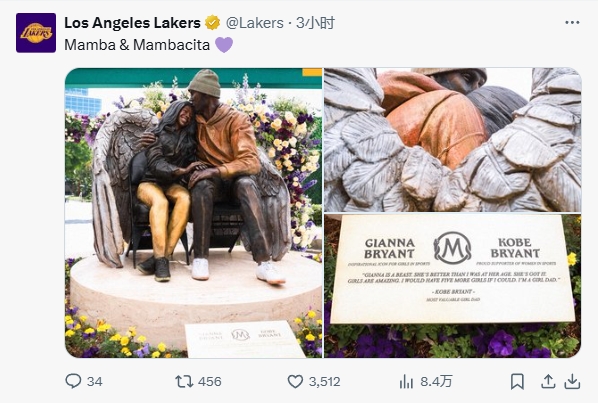Screen dimensions: 598x403
Task: Open the reply comment icon
Action: pyautogui.click(x=73, y=381)
